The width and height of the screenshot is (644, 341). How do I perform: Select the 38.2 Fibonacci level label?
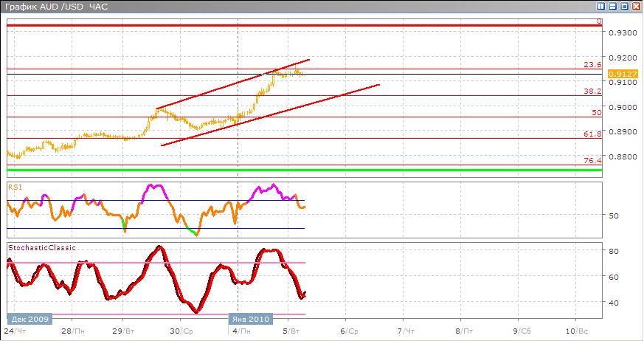point(592,91)
